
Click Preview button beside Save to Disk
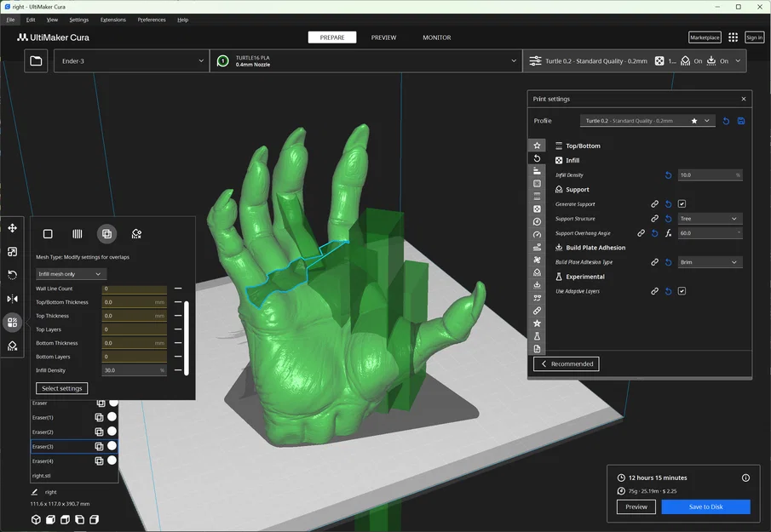(636, 507)
